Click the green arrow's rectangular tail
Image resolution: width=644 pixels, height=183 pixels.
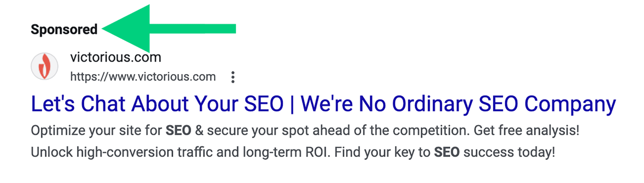coord(193,29)
